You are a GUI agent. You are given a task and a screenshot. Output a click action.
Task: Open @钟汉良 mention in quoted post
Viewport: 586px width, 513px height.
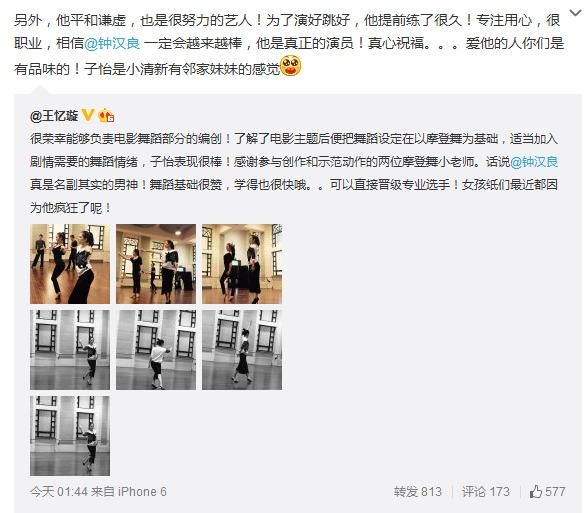[x=534, y=162]
